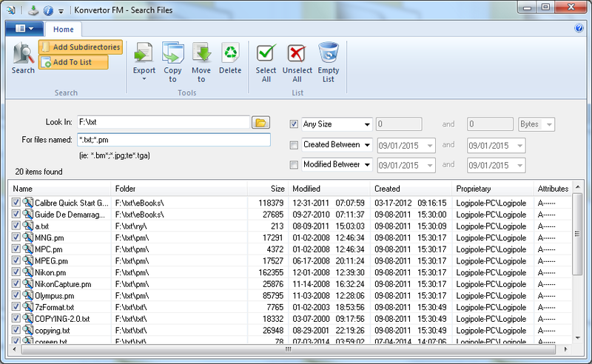The height and width of the screenshot is (364, 592).
Task: Uncheck the Calibre Quick Start row checkbox
Action: 16,203
